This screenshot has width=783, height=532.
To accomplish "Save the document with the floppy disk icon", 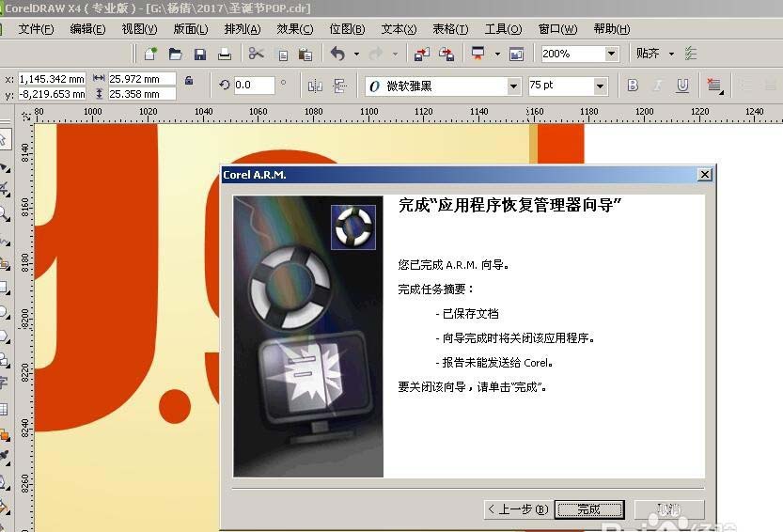I will coord(199,54).
